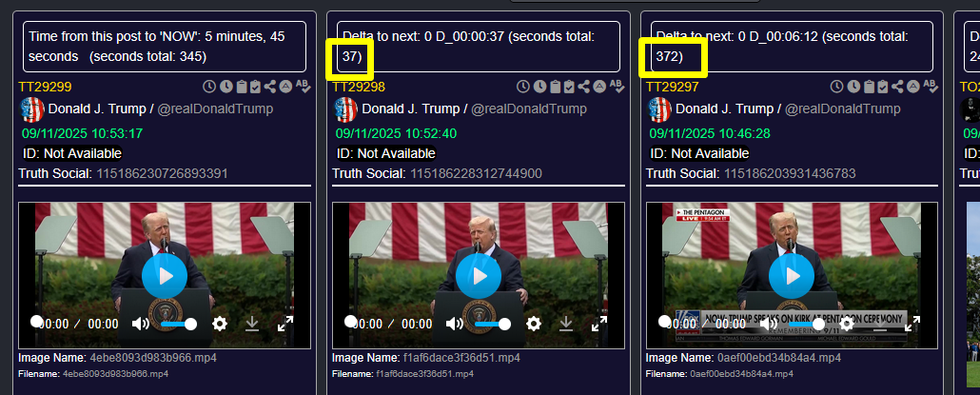Open post ID TT29299

(x=45, y=87)
